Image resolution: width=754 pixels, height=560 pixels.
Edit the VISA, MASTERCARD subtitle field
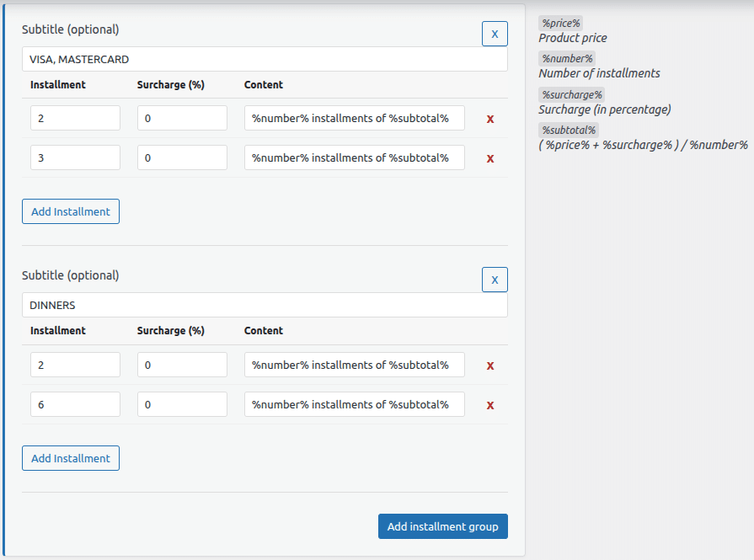coord(265,59)
